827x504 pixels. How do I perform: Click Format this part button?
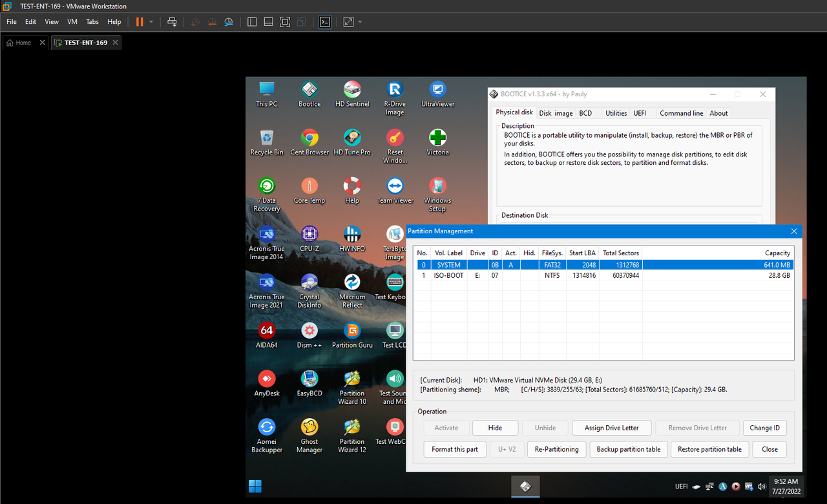click(455, 449)
